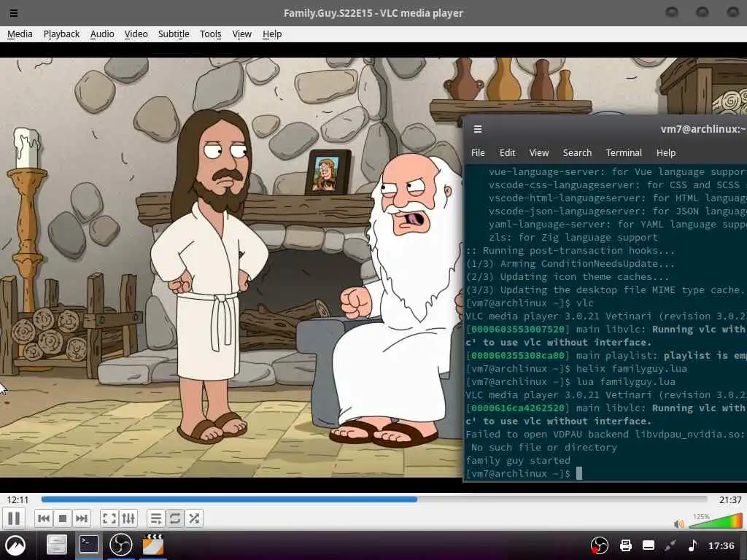747x560 pixels.
Task: Click the elapsed time 12:11 label
Action: pos(18,500)
